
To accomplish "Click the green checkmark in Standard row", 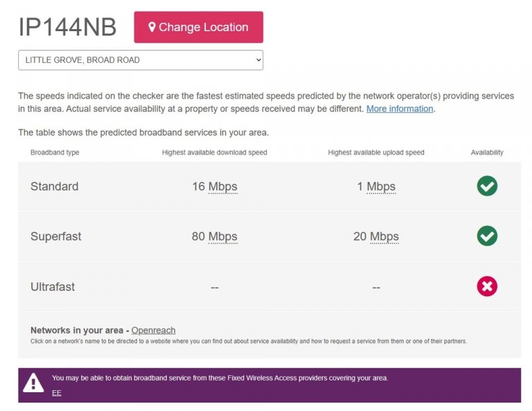I will click(487, 186).
